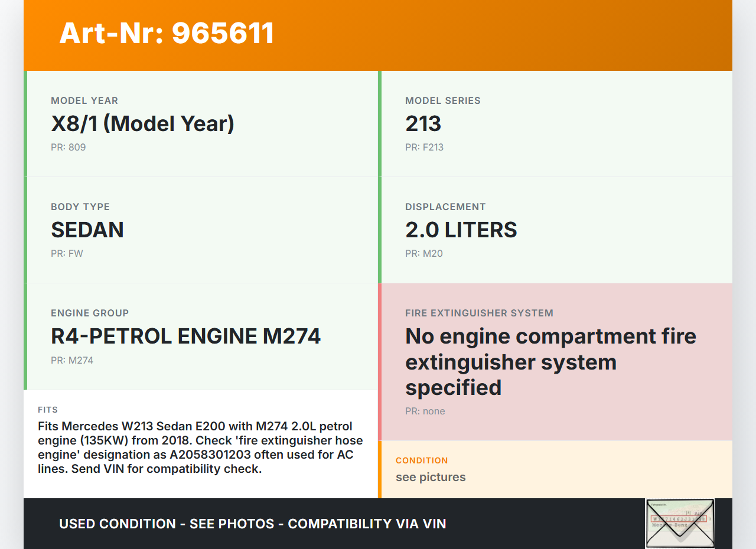Click the VIN envelope icon in the footer
Viewport: 756px width, 549px height.
(680, 523)
